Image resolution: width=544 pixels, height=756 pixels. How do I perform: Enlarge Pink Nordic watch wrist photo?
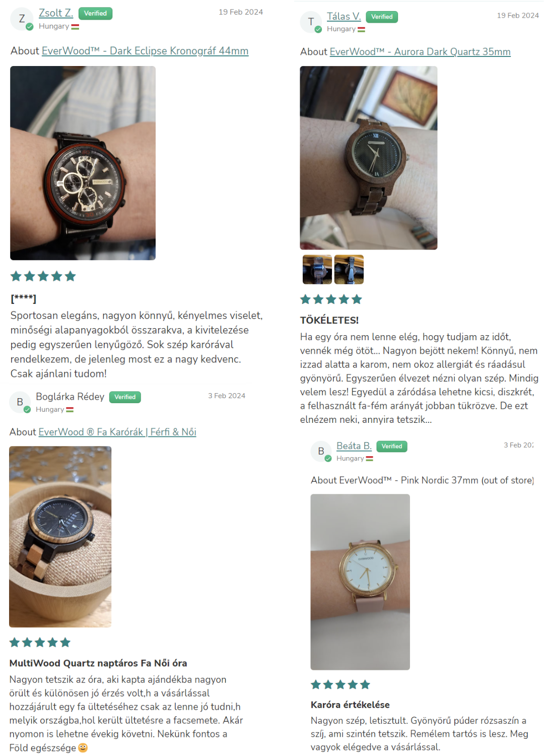click(360, 582)
